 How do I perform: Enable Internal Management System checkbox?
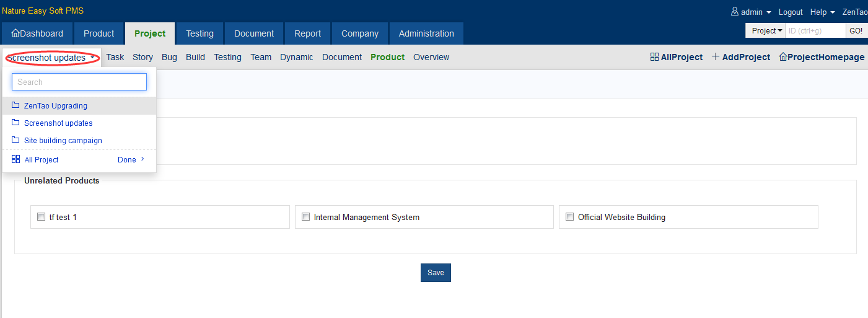305,217
